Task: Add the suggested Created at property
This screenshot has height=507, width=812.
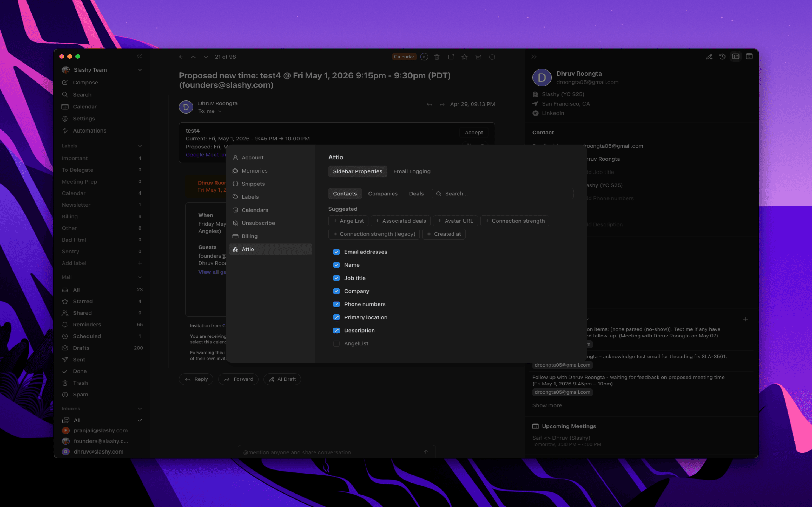Action: click(444, 234)
